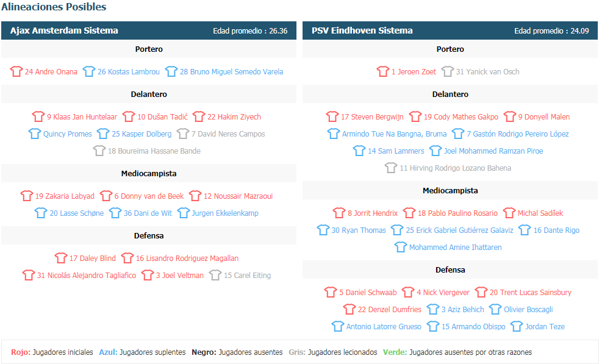This screenshot has height=364, width=599.
Task: Open Hakim Ziyech player link
Action: [234, 117]
